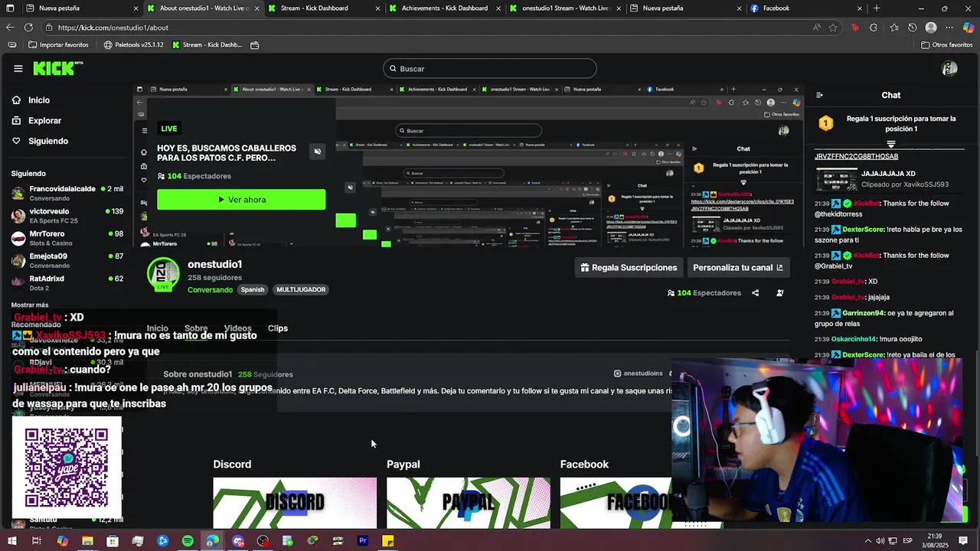Open Importar favoritos bookmark
The height and width of the screenshot is (551, 980).
(58, 45)
